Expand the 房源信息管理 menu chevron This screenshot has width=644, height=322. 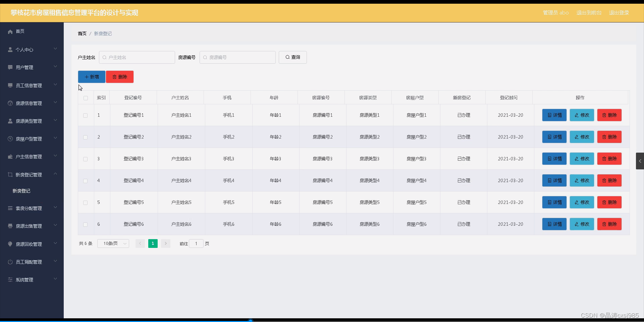tap(55, 102)
